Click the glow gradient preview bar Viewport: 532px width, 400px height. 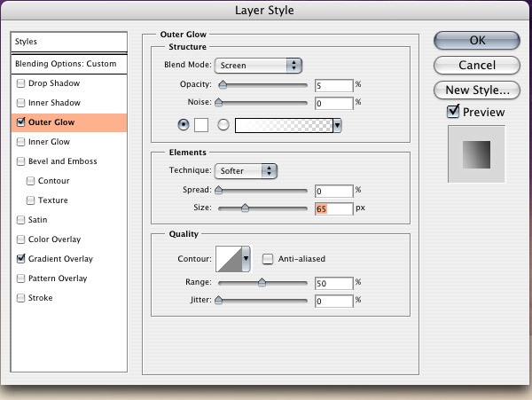(x=284, y=126)
